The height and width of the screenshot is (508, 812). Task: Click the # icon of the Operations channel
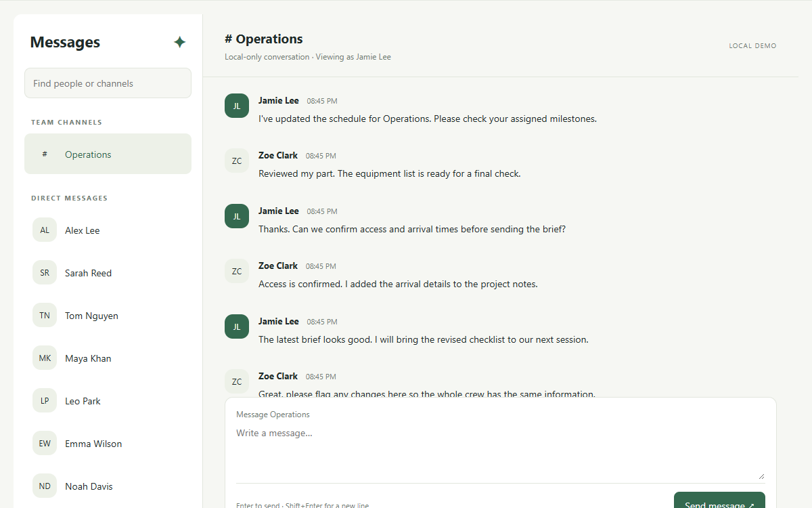(x=45, y=154)
